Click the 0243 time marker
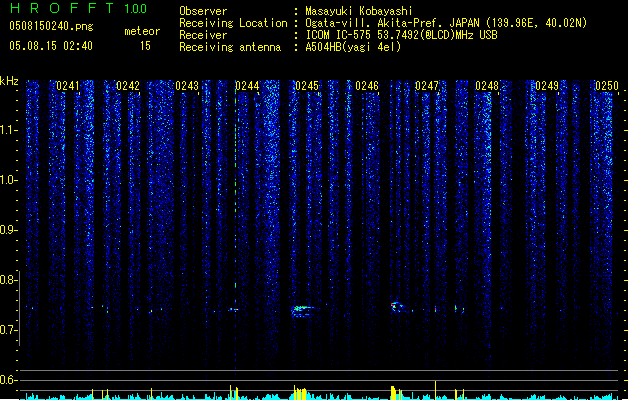The width and height of the screenshot is (629, 400). [187, 86]
